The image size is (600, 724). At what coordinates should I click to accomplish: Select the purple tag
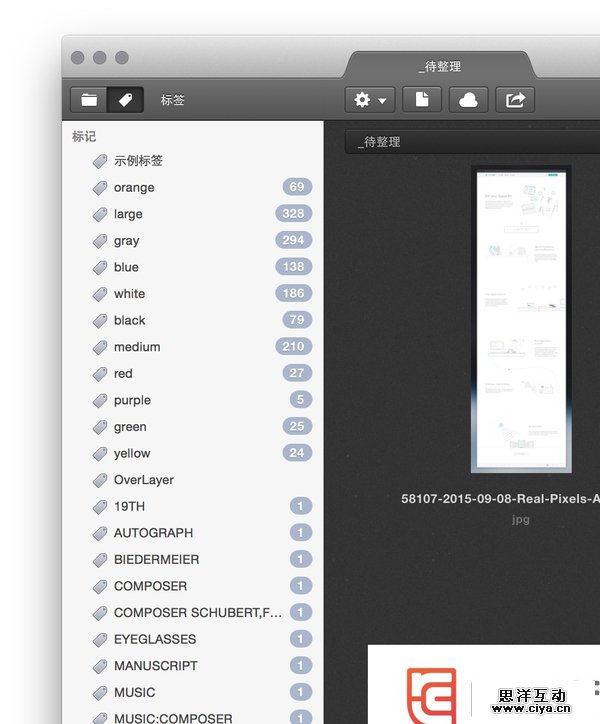point(193,400)
